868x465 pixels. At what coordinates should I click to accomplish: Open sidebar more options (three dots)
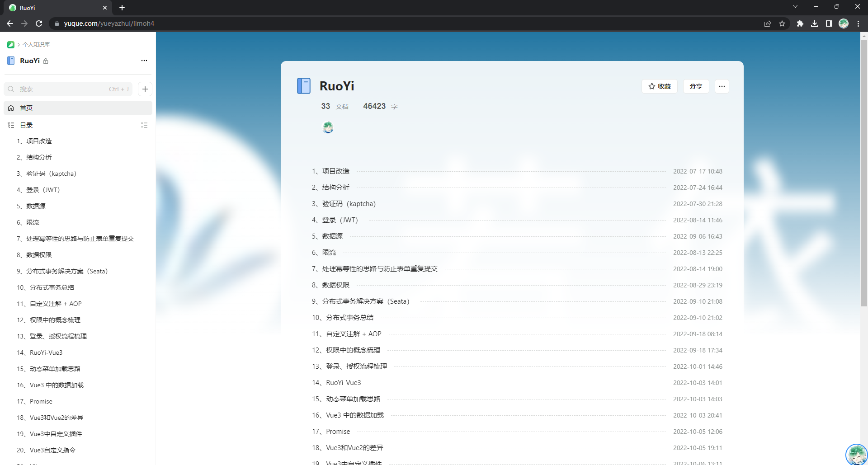click(x=144, y=61)
